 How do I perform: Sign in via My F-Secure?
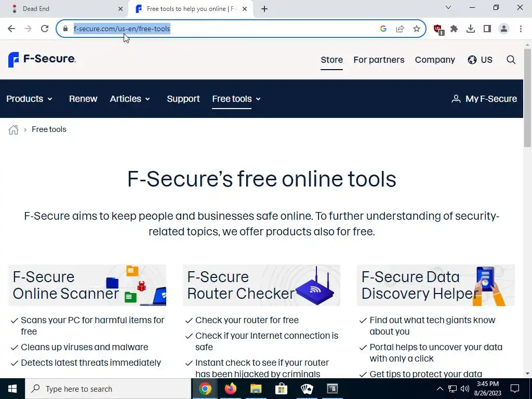pos(484,99)
